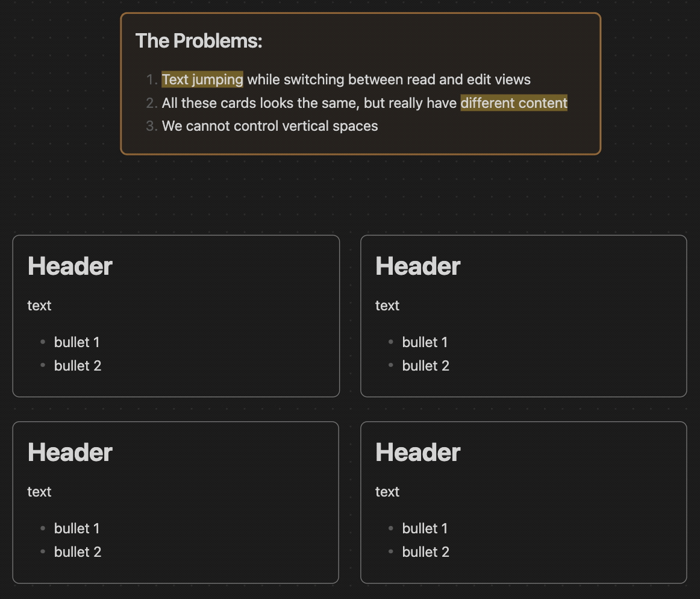700x599 pixels.
Task: Click "bullet 2" in the bottom-left card
Action: click(x=77, y=552)
